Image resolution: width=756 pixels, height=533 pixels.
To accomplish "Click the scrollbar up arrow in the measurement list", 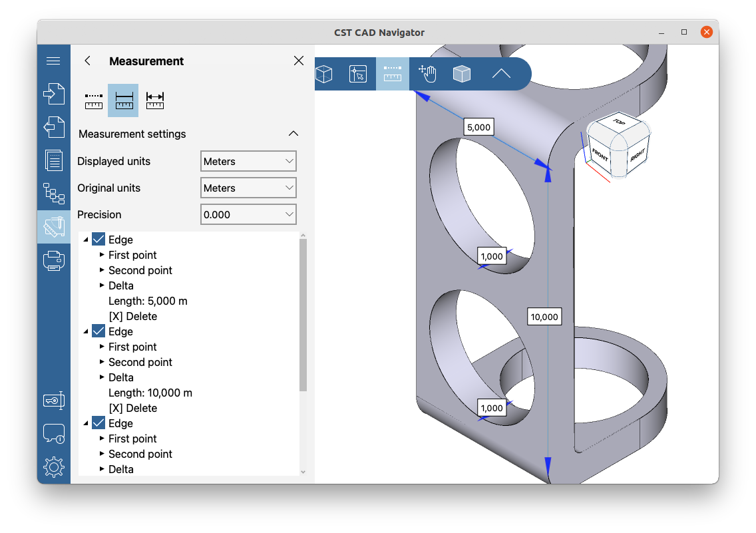I will point(303,235).
